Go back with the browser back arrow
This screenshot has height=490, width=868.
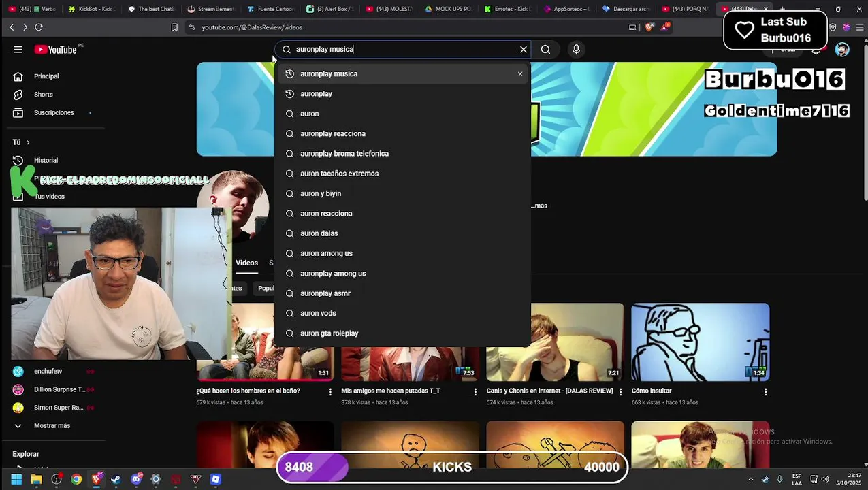(x=12, y=27)
